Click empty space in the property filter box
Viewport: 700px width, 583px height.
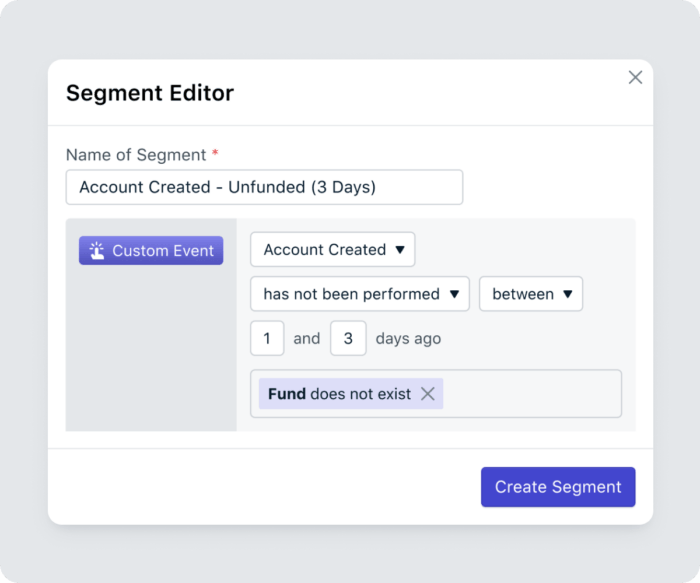530,394
